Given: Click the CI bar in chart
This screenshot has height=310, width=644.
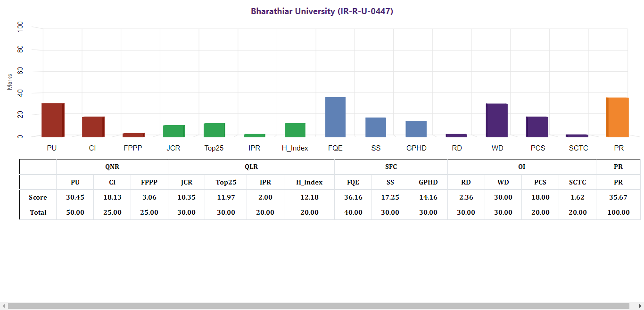Looking at the screenshot, I should click(x=93, y=127).
